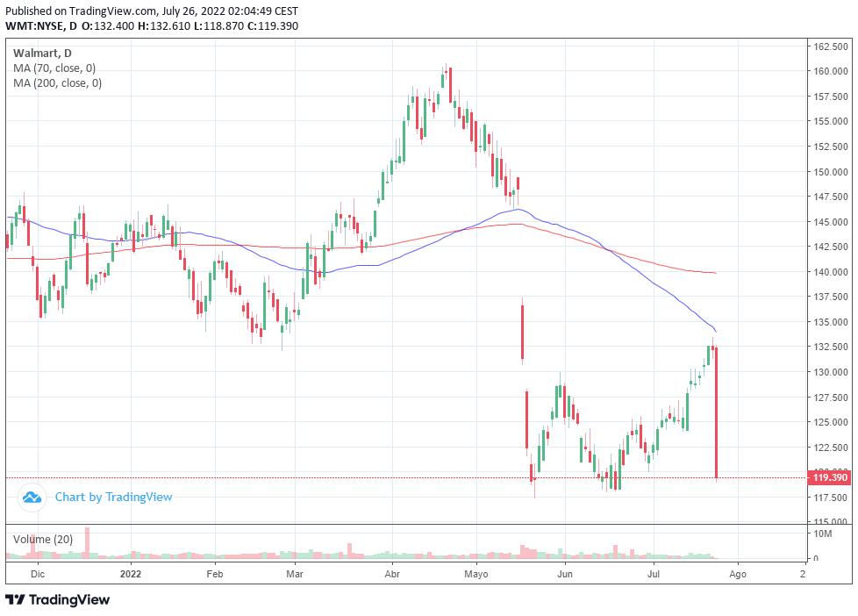Click the Dic time axis label

pos(38,574)
